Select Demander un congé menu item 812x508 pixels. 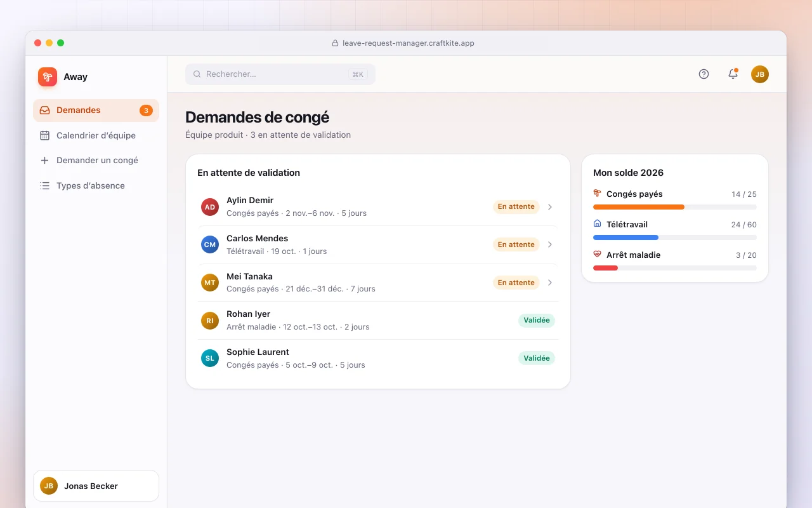[96, 161]
